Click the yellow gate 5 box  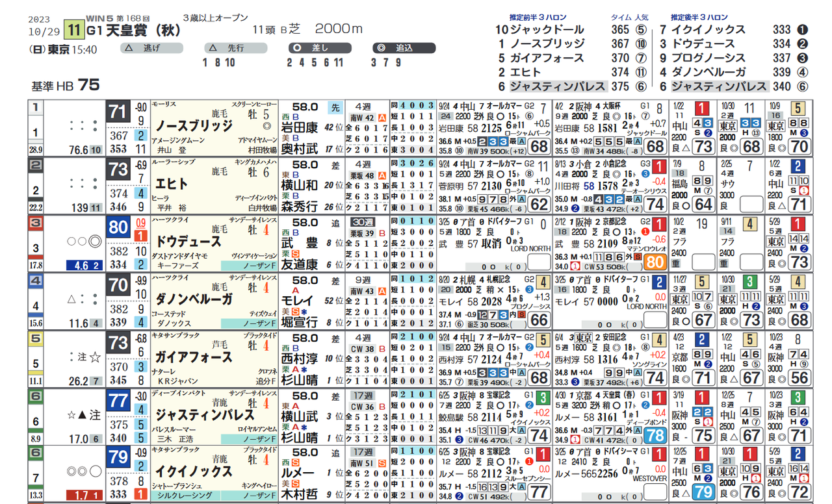coord(36,337)
